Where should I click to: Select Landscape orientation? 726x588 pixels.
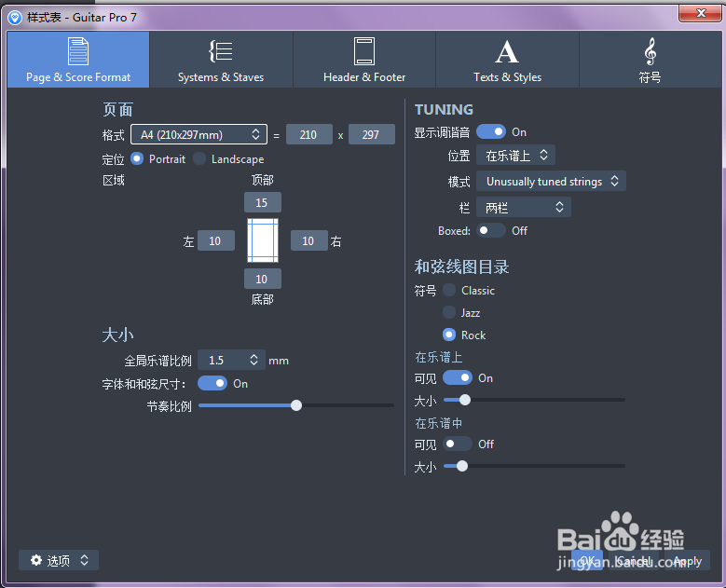199,158
